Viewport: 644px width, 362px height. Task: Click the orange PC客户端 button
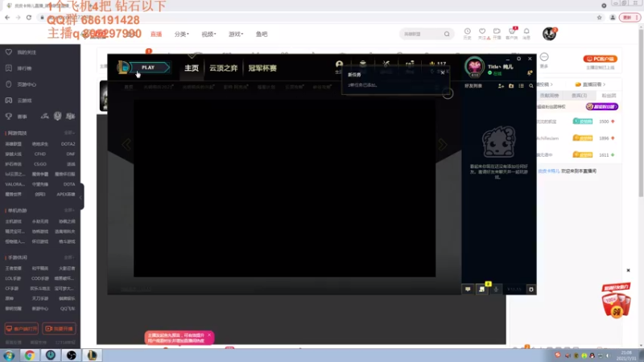tap(600, 59)
